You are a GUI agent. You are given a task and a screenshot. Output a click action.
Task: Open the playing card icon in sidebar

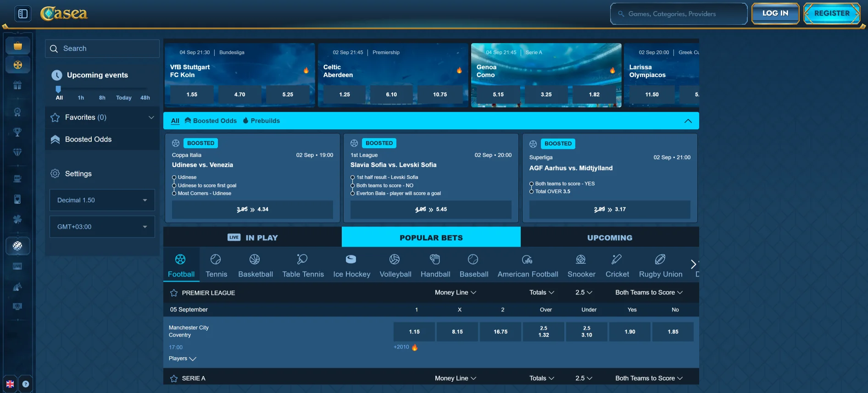point(17,199)
